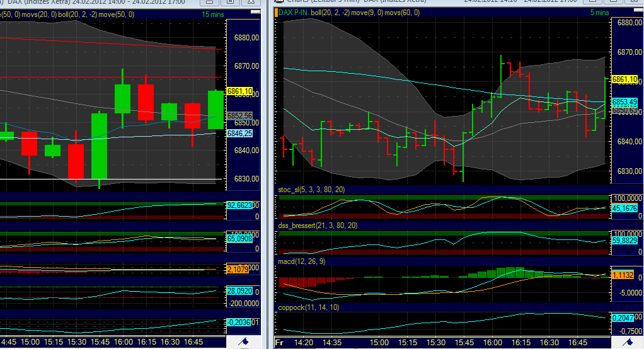Click 6870,00 on the 5 mins chart price scale
Image resolution: width=644 pixels, height=349 pixels.
630,52
